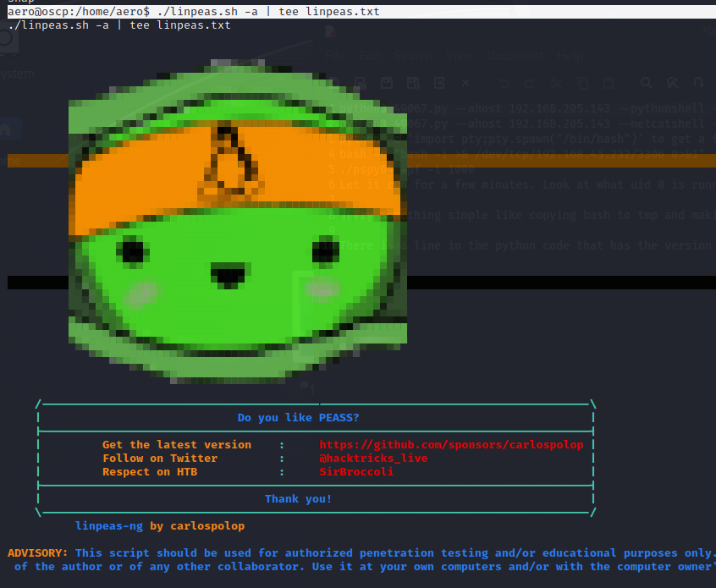716x588 pixels.
Task: Click Paste clipboard icon in background editor
Action: 609,83
